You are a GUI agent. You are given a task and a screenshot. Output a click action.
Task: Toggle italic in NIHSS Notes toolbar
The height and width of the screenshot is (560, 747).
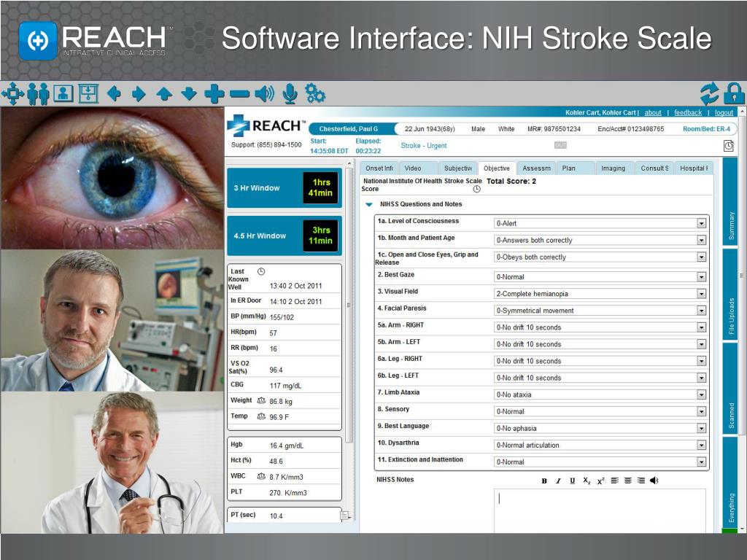click(558, 481)
